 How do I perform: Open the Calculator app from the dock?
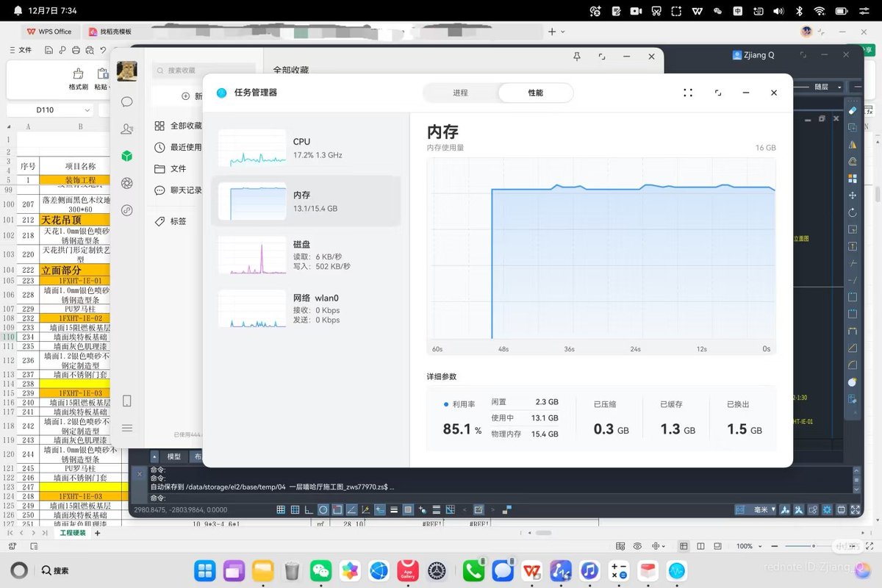tap(618, 570)
